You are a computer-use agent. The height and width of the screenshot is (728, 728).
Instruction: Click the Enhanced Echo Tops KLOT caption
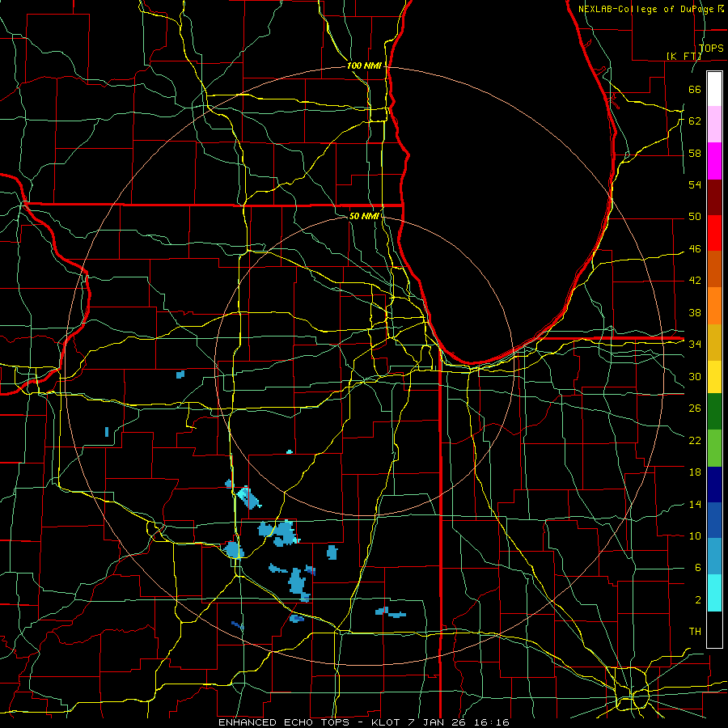point(363,722)
